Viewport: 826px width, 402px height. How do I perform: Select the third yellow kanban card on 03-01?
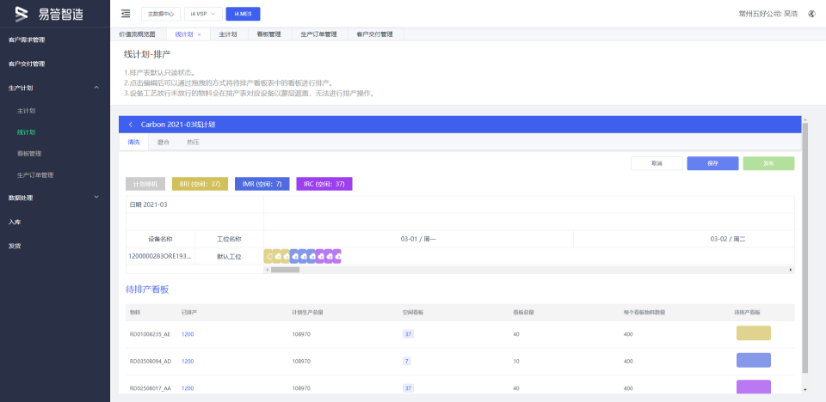[285, 257]
